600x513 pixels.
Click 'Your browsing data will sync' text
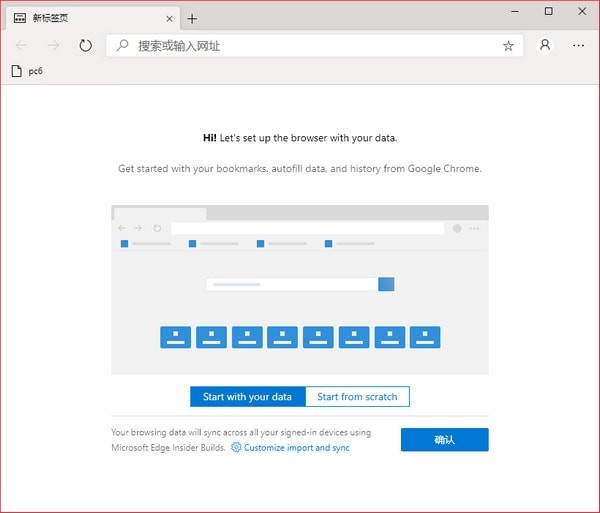coord(241,440)
